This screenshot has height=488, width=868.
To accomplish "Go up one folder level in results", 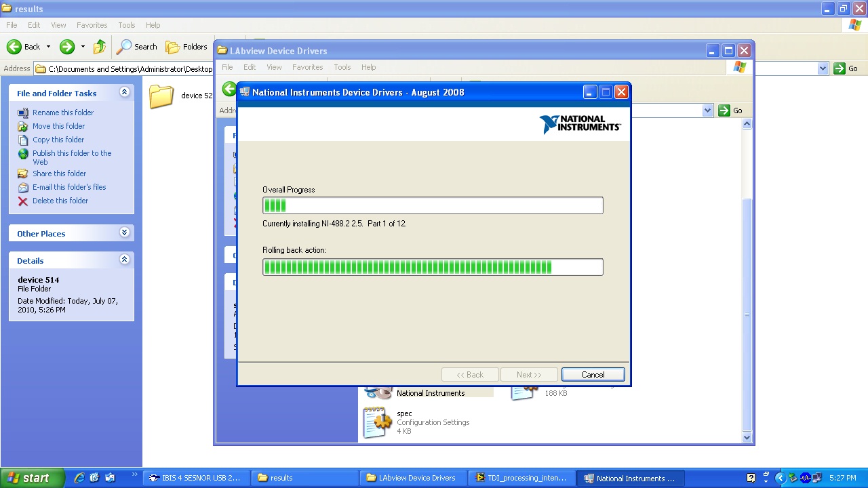I will click(100, 47).
